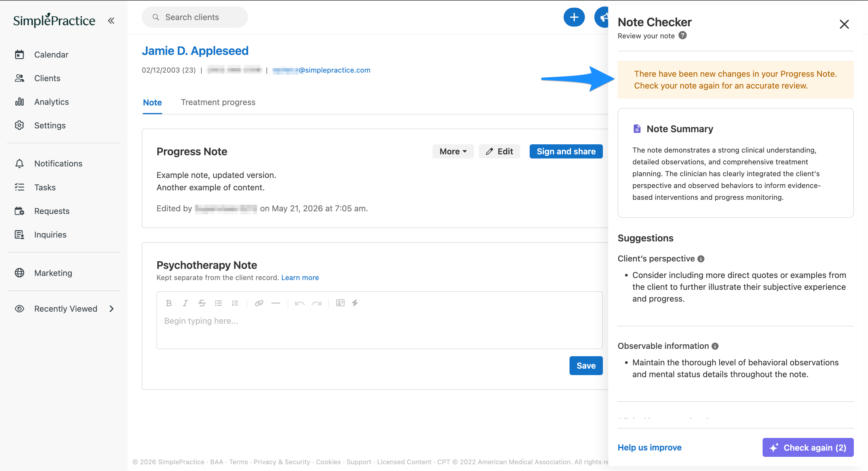Image resolution: width=868 pixels, height=471 pixels.
Task: Insert a numbered list in the editor
Action: tap(235, 303)
